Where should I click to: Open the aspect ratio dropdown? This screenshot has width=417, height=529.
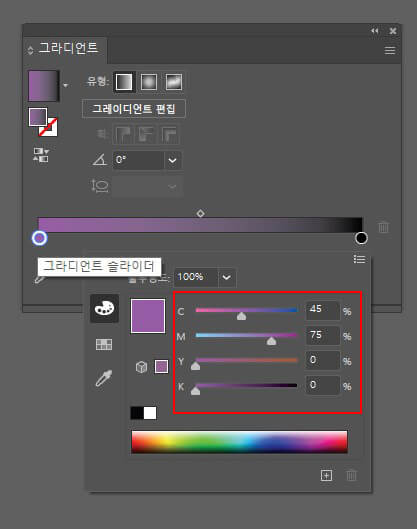point(172,186)
